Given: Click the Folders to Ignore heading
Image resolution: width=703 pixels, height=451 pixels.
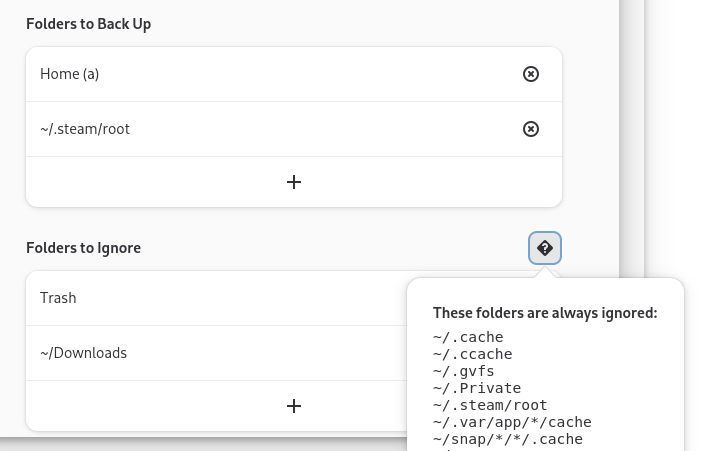Looking at the screenshot, I should pyautogui.click(x=83, y=248).
